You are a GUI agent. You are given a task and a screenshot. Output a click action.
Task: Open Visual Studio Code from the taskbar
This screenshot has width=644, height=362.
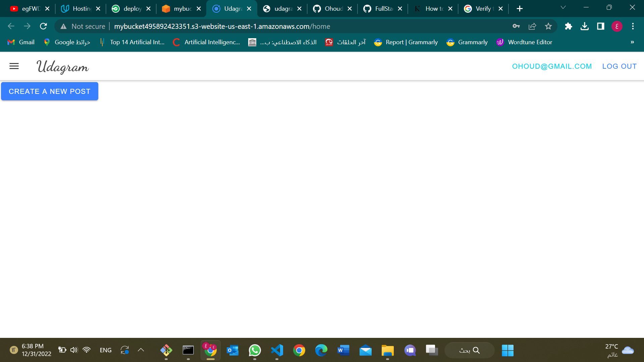point(277,350)
